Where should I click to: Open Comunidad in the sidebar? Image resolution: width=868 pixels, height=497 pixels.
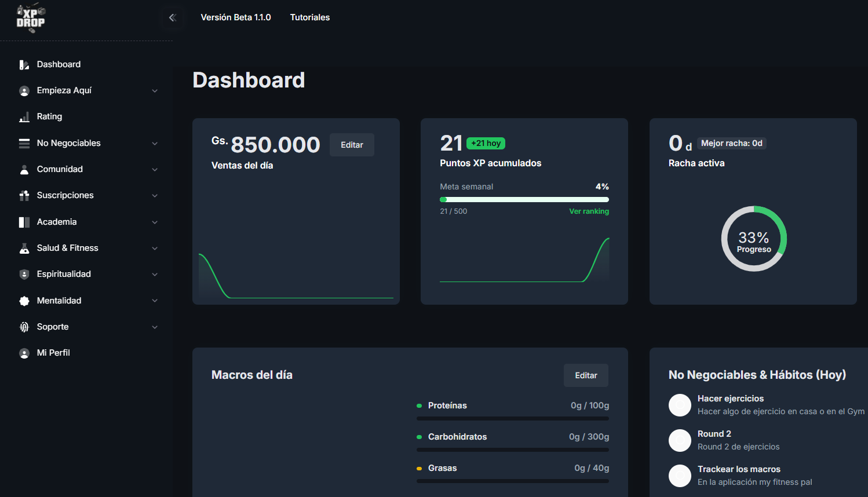(x=60, y=169)
